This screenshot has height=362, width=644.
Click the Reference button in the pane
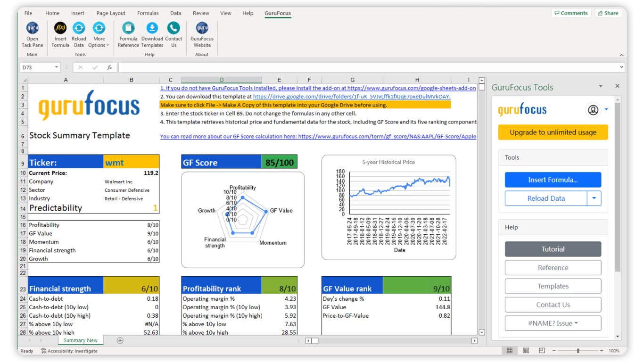[x=553, y=268]
